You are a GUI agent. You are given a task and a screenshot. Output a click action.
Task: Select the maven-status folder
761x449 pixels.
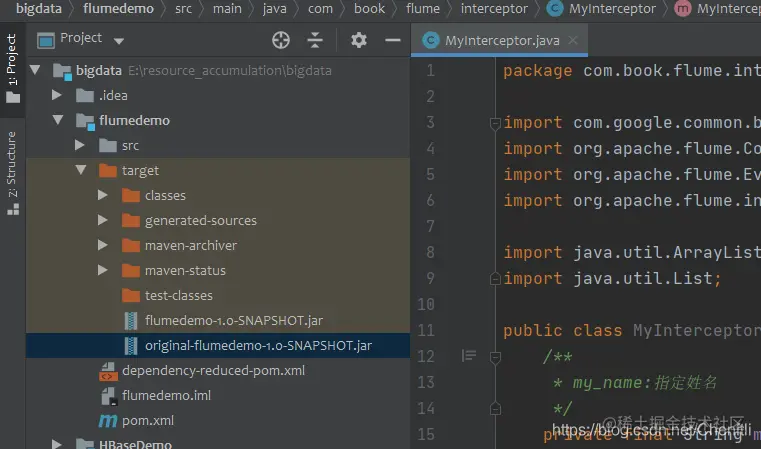pos(185,271)
